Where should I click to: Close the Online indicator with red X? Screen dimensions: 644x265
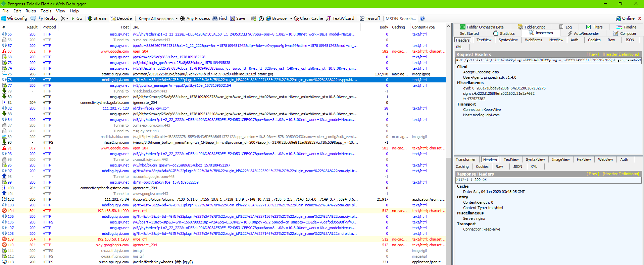pyautogui.click(x=640, y=18)
